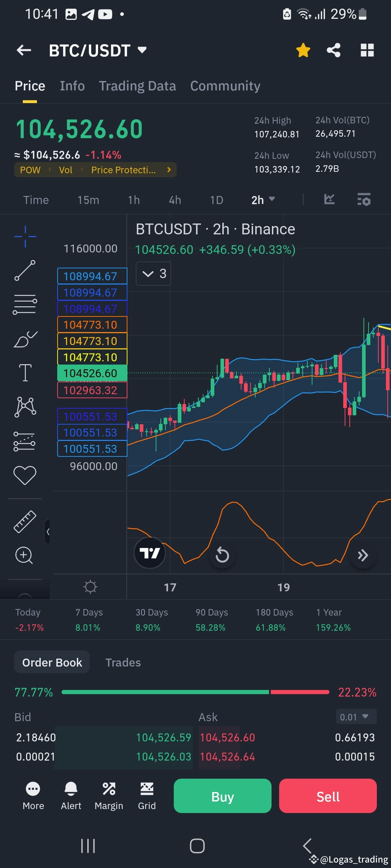The height and width of the screenshot is (868, 391).
Task: Tap the red Sell button
Action: click(328, 796)
